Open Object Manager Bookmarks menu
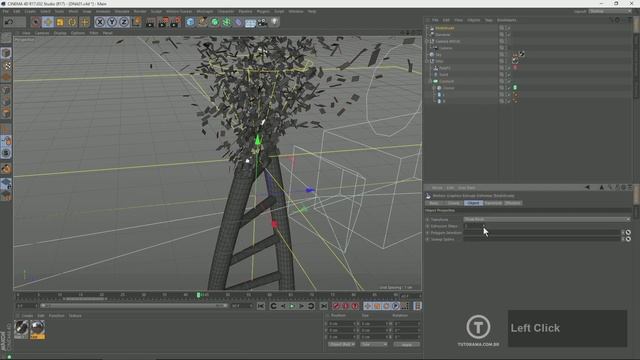Image resolution: width=640 pixels, height=360 pixels. [x=507, y=20]
